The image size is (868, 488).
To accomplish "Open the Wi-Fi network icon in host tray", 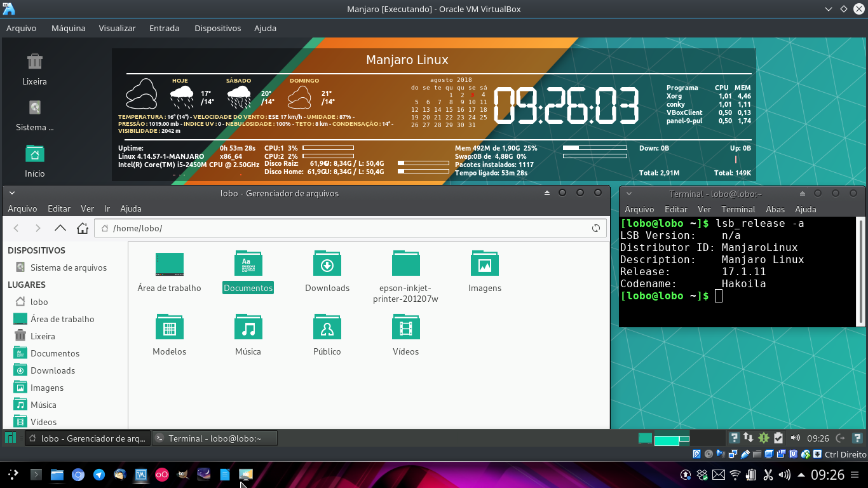I will [x=735, y=475].
